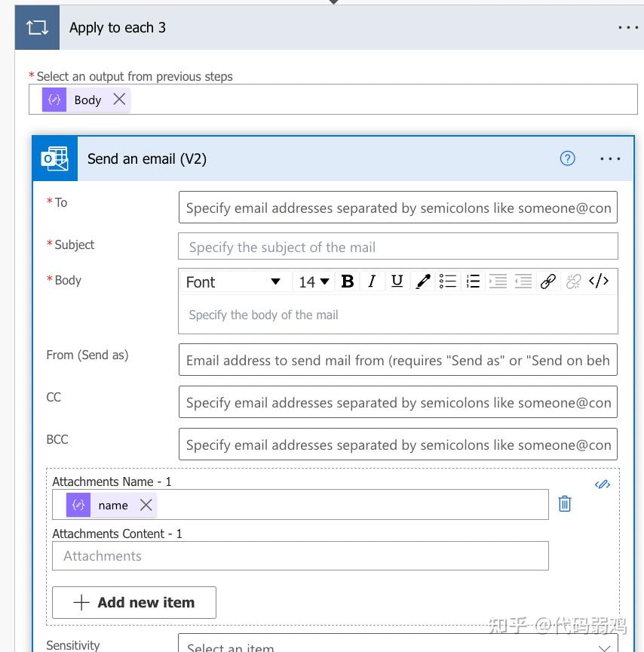Image resolution: width=644 pixels, height=652 pixels.
Task: Click the From (Send as) field
Action: click(x=397, y=360)
